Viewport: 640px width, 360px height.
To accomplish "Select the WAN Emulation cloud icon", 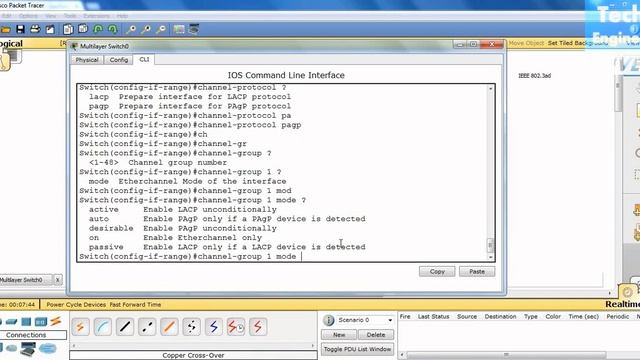I will [x=48, y=349].
